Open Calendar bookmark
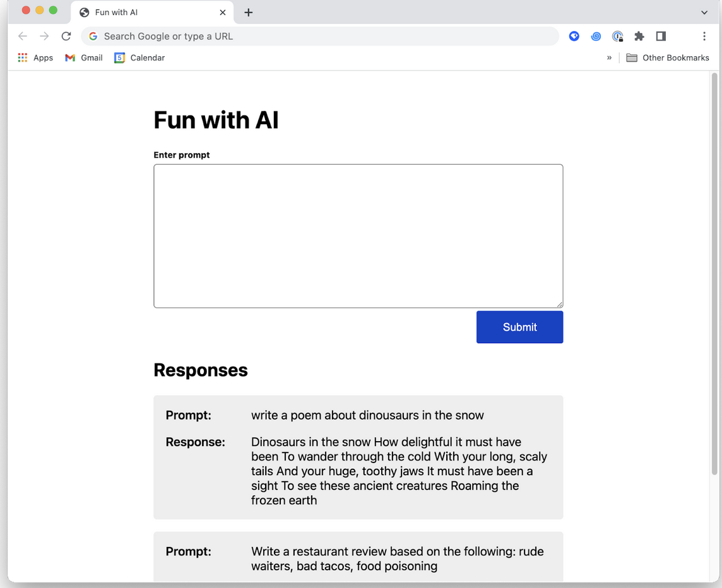Screen dimensions: 722x588 tap(139, 57)
